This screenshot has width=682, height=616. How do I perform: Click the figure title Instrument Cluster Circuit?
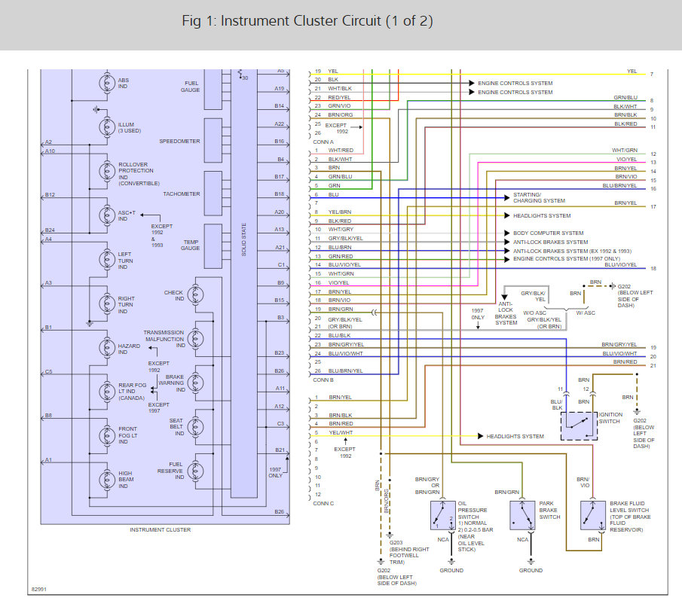pos(307,21)
